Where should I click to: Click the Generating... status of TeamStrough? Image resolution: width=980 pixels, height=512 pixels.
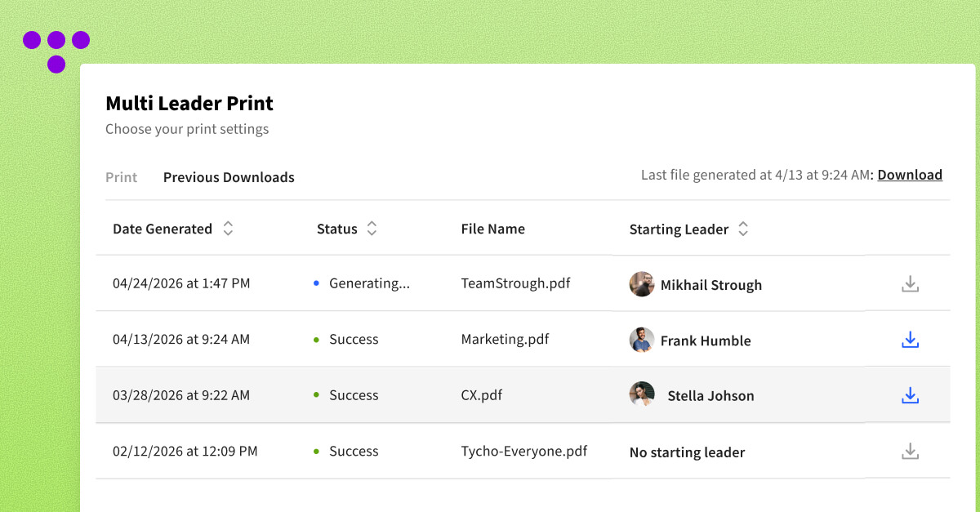(369, 283)
